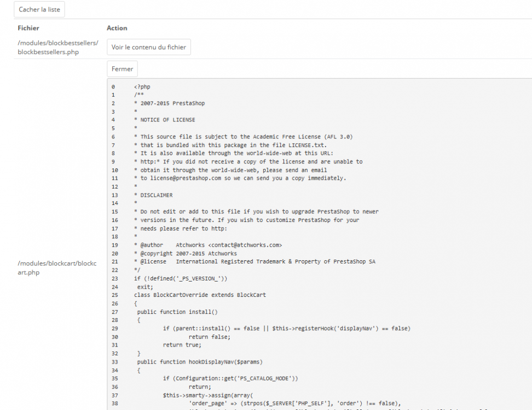Click the line with license@prestashop.com
The image size is (532, 410).
tap(240, 178)
